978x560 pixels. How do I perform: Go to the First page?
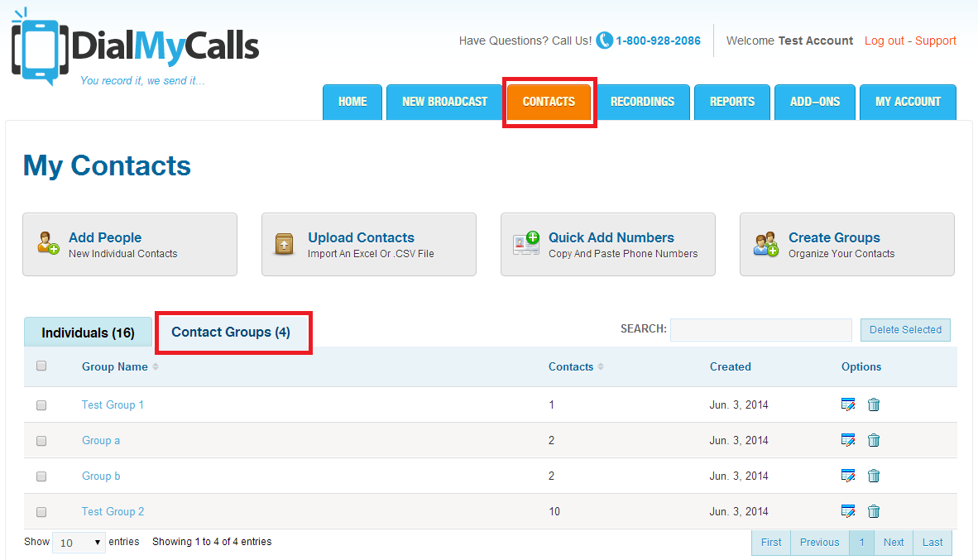(771, 543)
